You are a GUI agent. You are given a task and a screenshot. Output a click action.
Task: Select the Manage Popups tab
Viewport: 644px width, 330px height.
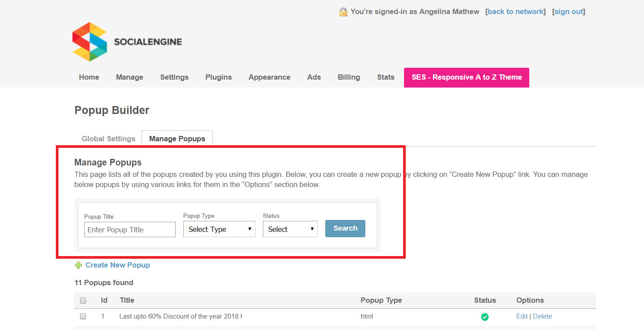(177, 138)
